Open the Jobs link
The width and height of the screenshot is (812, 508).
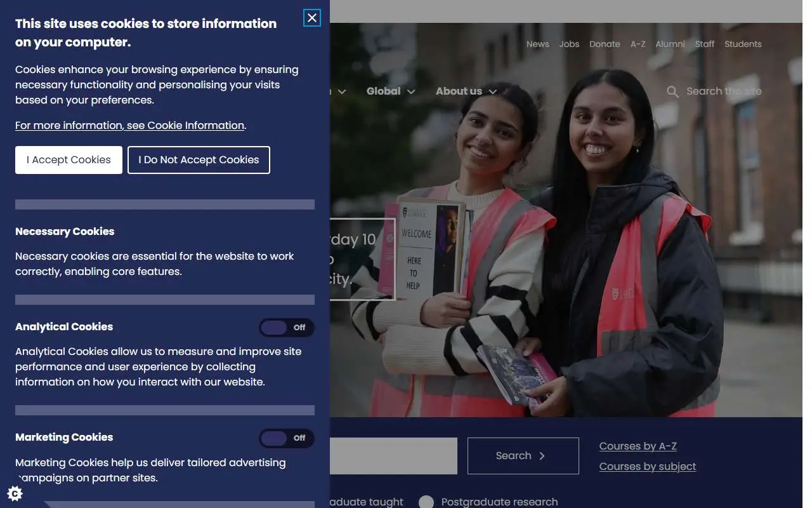(x=569, y=44)
